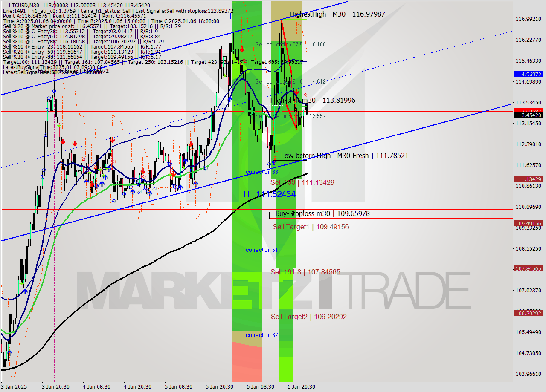Click Sell %10 @ C_Entry38: 113.55712 line

81,31
